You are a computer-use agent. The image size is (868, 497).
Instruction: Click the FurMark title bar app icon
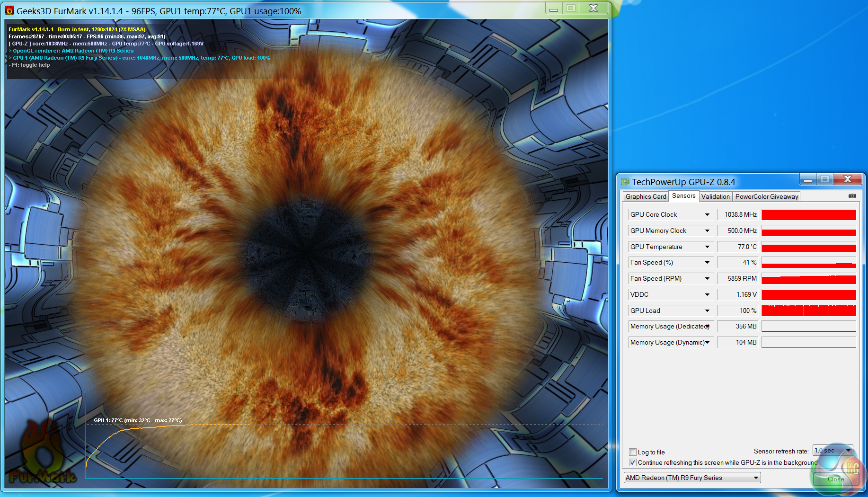point(9,10)
